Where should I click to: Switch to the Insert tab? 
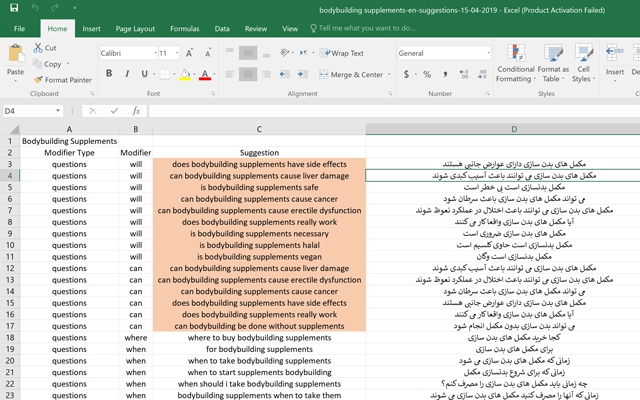tap(91, 29)
